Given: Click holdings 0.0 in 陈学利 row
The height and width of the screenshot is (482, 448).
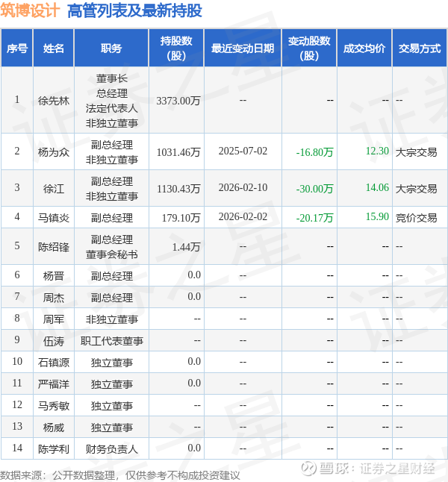Looking at the screenshot, I should click(x=194, y=448).
